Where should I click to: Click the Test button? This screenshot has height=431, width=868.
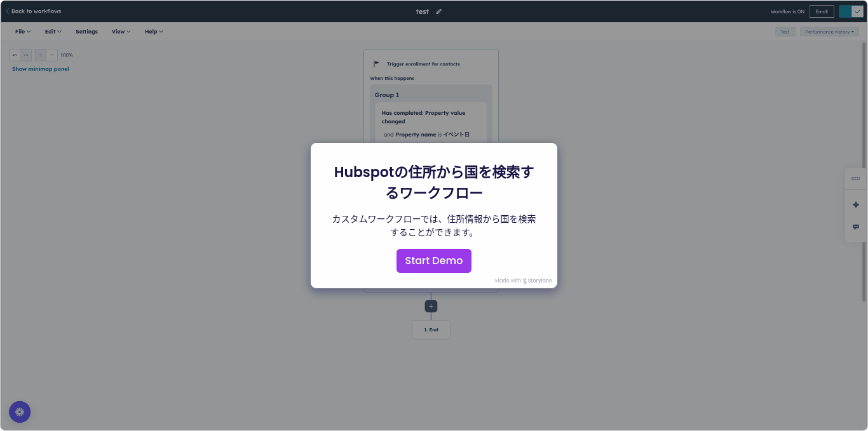tap(785, 32)
